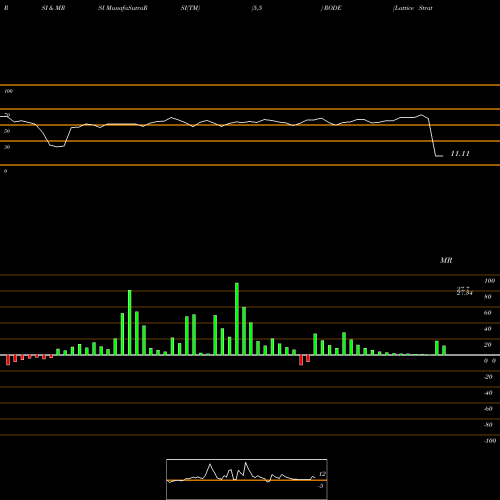500x500 pixels.
Task: Click the MR label above the histogram
Action: pyautogui.click(x=446, y=260)
